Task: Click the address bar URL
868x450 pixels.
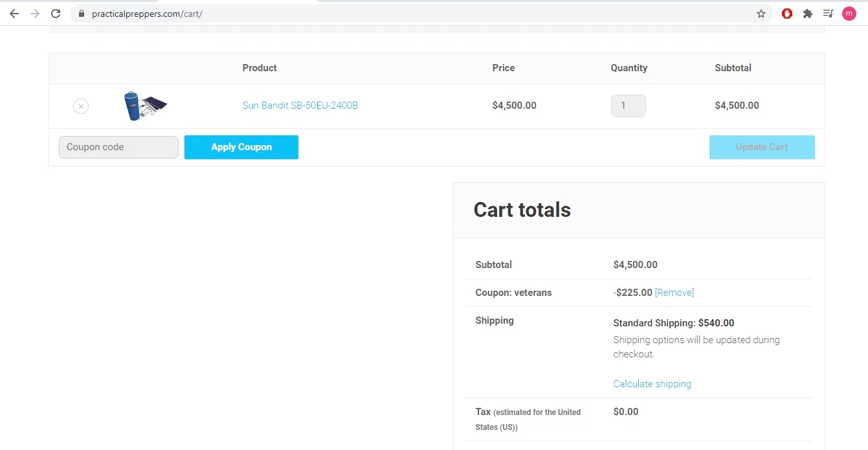Action: pos(148,14)
